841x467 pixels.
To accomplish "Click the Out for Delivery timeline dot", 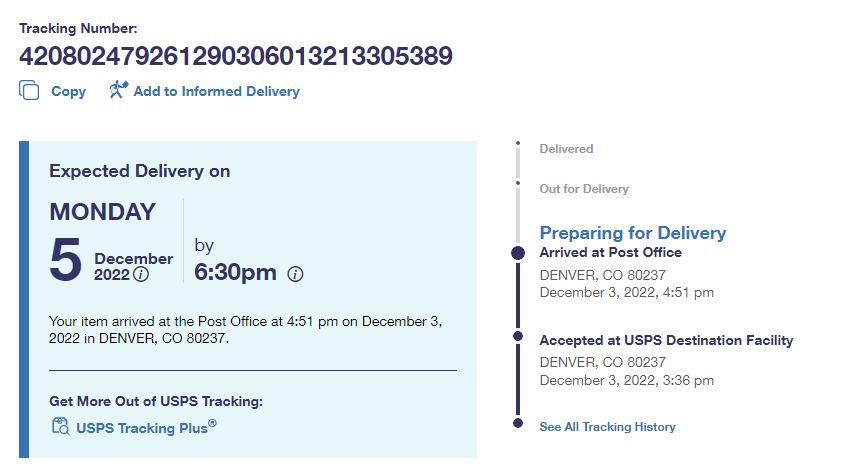I will coord(518,184).
